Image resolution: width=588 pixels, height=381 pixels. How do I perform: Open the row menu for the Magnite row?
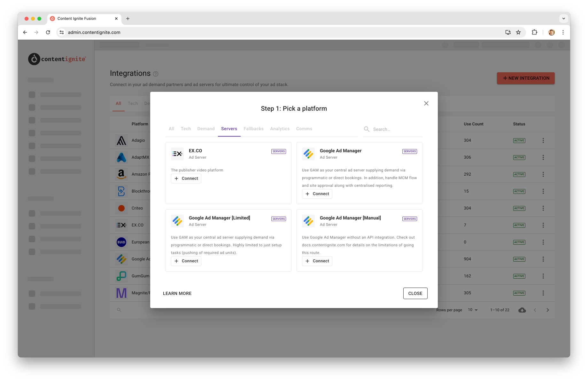(543, 293)
